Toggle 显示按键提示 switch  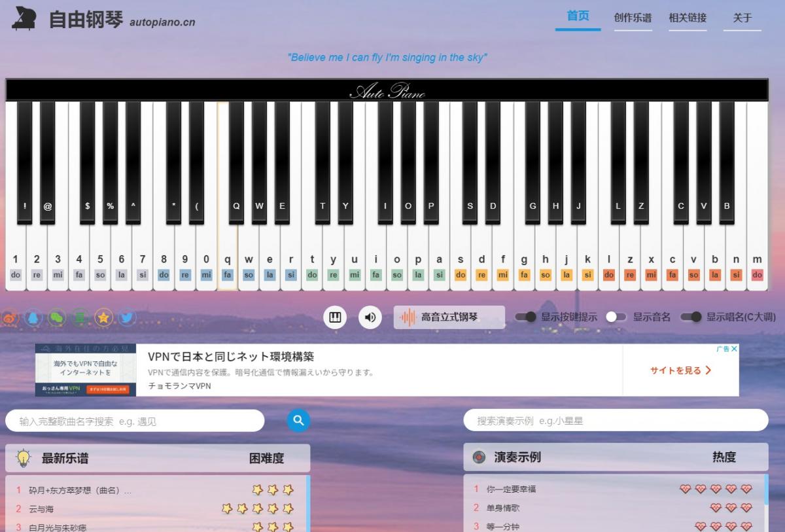click(x=525, y=317)
